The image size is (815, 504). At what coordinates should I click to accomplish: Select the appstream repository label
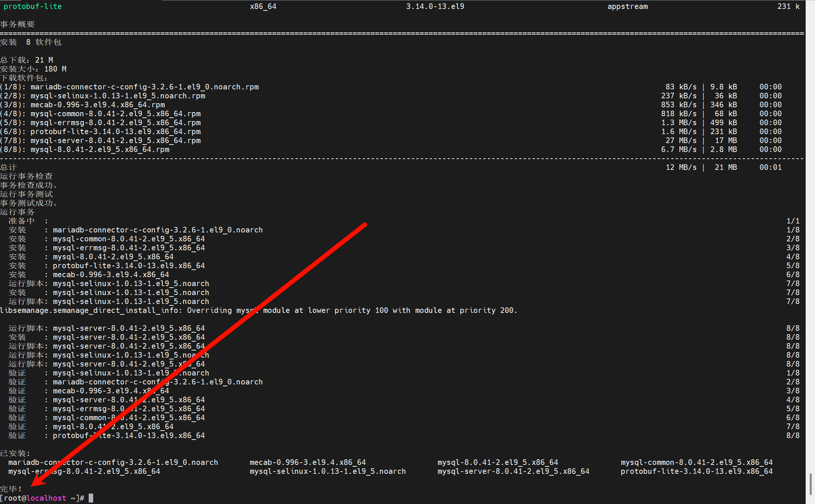pyautogui.click(x=628, y=6)
